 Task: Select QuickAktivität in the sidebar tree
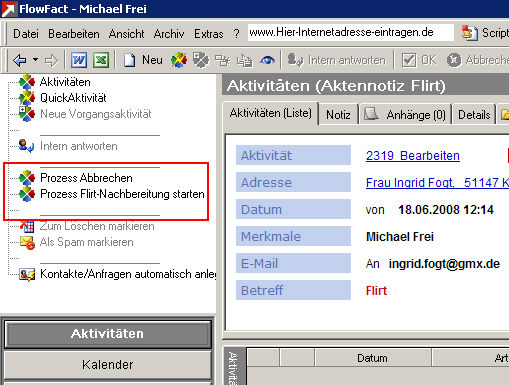point(73,98)
